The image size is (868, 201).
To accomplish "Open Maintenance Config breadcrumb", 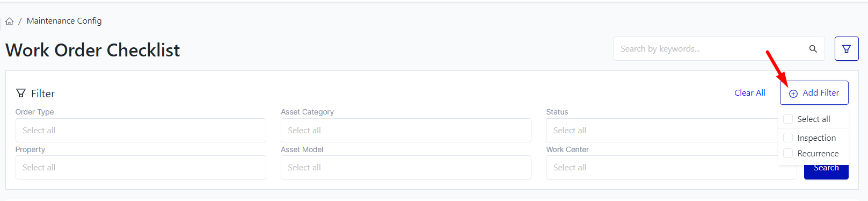I will click(64, 21).
